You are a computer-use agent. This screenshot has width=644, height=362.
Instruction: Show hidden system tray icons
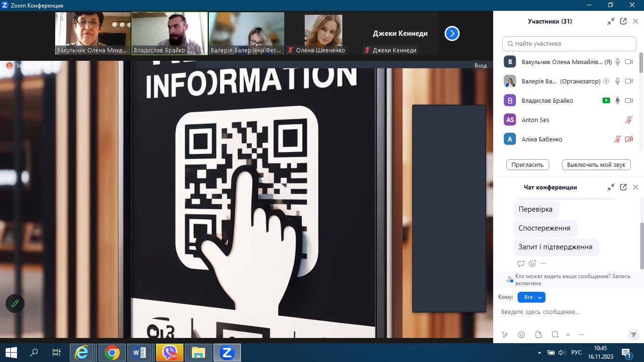(540, 353)
